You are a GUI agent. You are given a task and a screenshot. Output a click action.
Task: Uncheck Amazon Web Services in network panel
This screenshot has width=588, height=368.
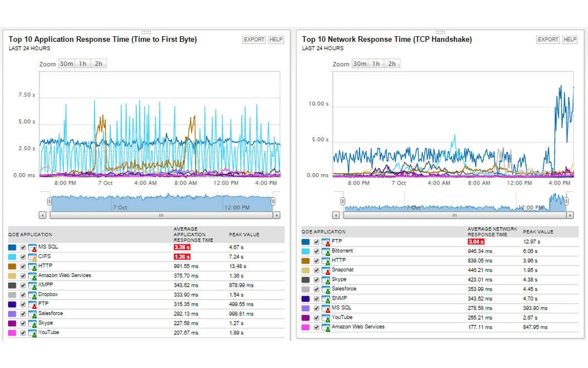pyautogui.click(x=316, y=327)
